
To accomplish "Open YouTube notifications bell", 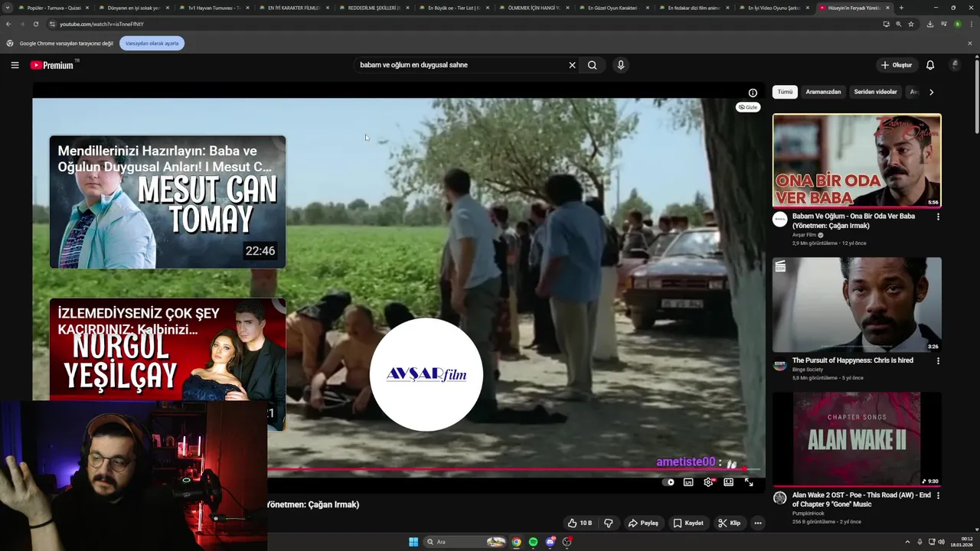I will coord(930,65).
